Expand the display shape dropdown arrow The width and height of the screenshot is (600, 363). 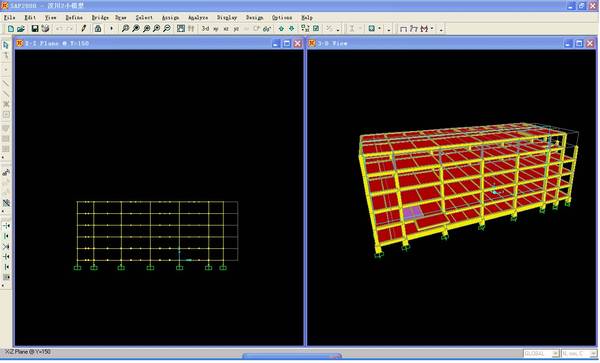(x=380, y=29)
